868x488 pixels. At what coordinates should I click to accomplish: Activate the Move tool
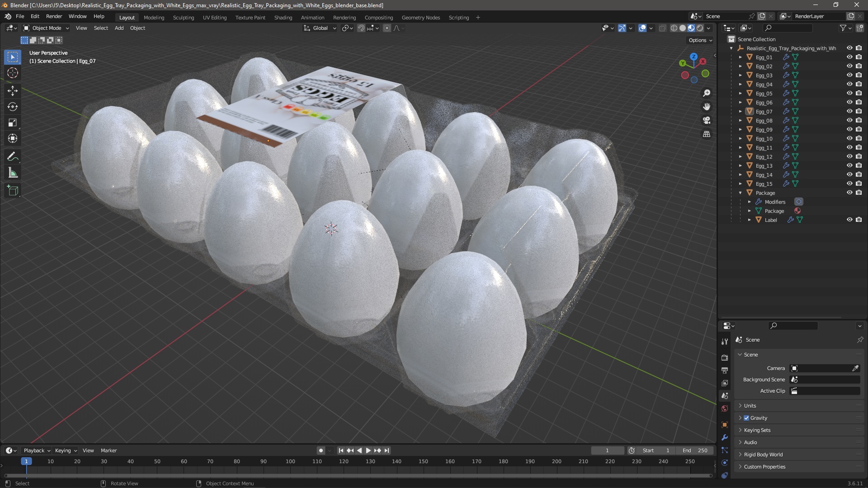click(x=13, y=91)
